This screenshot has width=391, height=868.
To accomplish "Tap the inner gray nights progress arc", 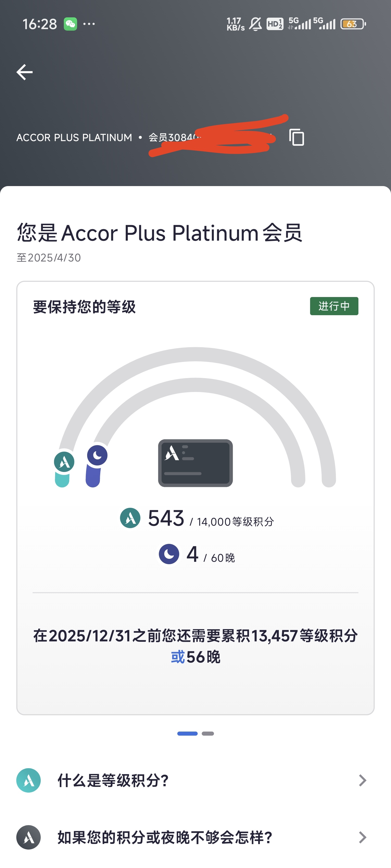I will [x=195, y=385].
